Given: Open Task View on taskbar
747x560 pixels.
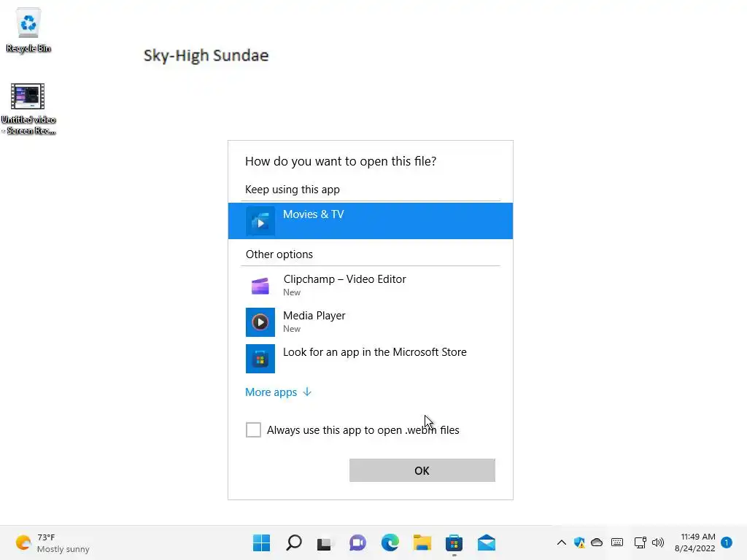Looking at the screenshot, I should [x=325, y=542].
